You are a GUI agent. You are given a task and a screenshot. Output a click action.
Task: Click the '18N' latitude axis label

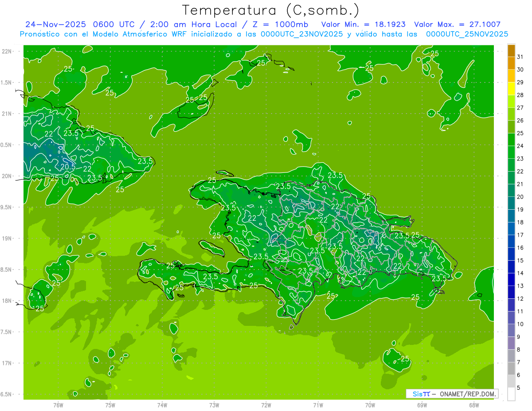click(x=7, y=301)
